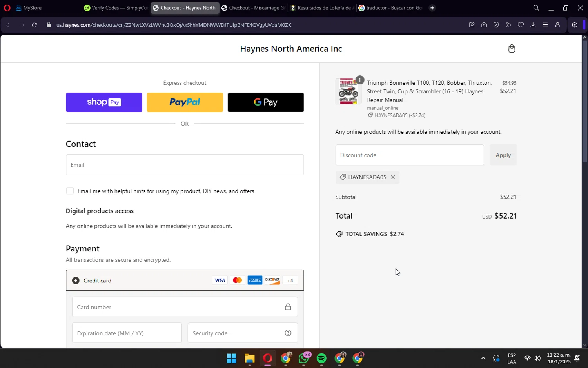Click the Haynes North America Inc header
This screenshot has width=588, height=368.
point(291,49)
